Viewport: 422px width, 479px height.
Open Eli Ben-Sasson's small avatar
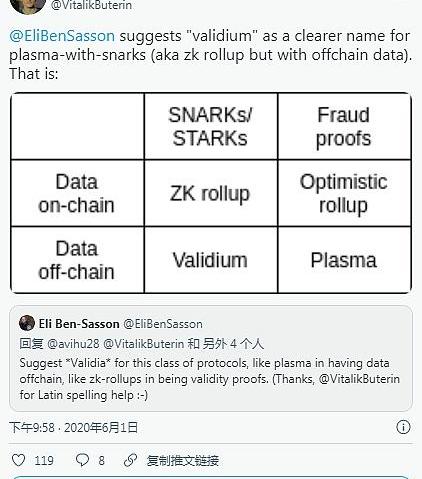[27, 323]
